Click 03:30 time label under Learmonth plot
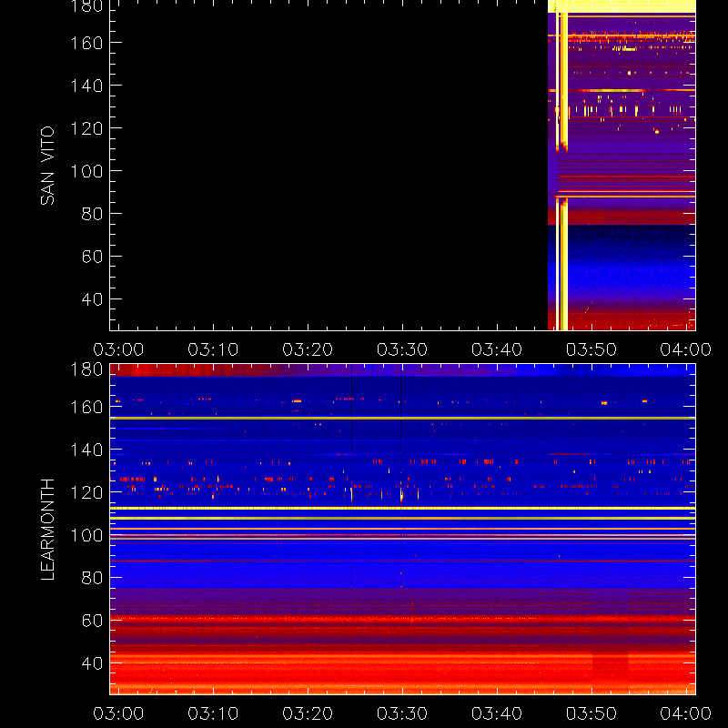This screenshot has height=728, width=728. [x=402, y=713]
